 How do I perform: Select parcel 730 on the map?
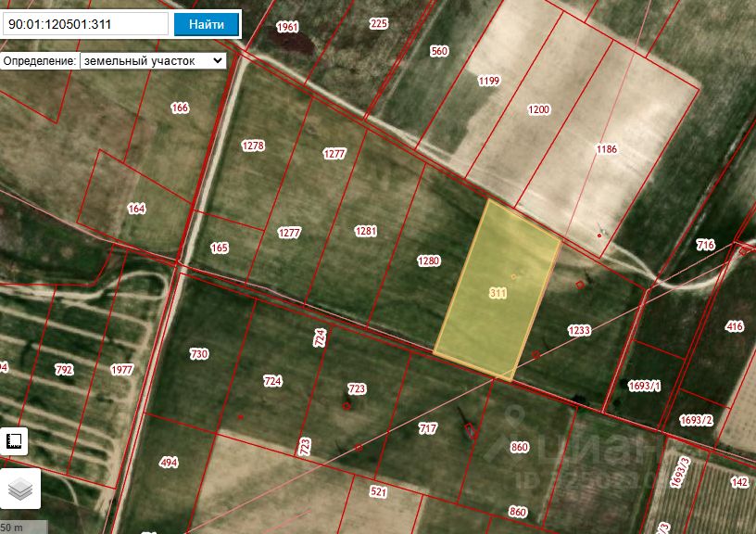[x=199, y=354]
